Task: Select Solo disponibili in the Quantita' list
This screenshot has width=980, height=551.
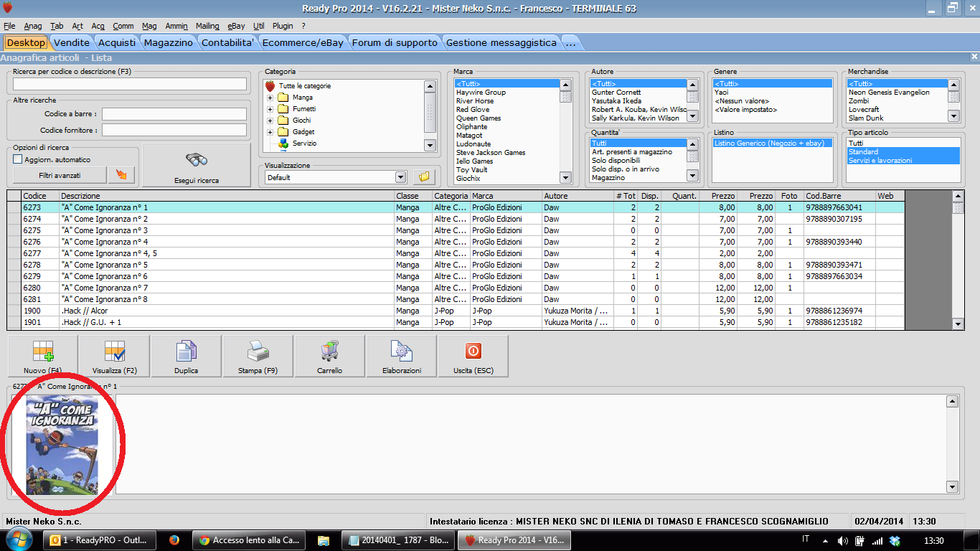Action: point(616,161)
